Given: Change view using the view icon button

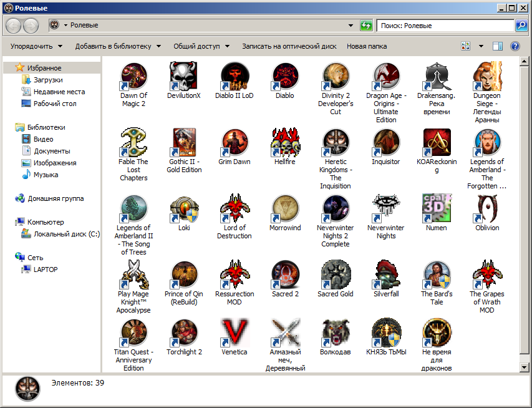Looking at the screenshot, I should click(465, 46).
